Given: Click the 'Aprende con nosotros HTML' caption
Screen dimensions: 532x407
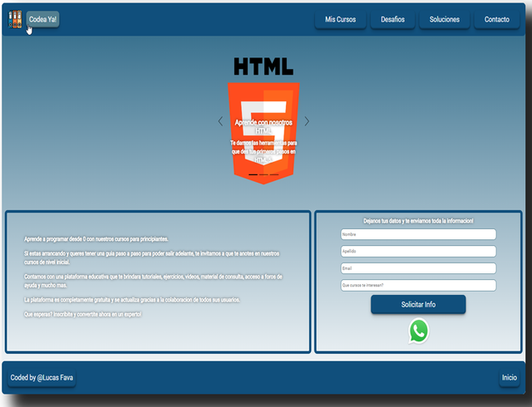Looking at the screenshot, I should (x=264, y=126).
